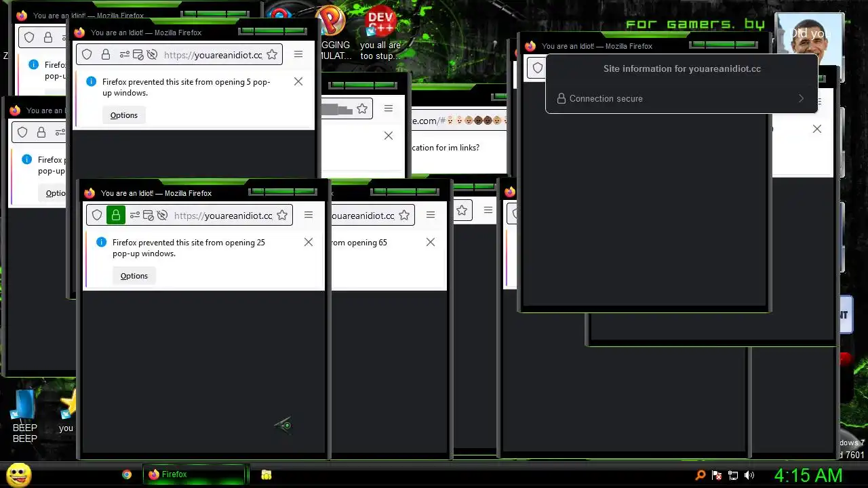Click the blue info icon in the 5 pop-up notification

91,82
